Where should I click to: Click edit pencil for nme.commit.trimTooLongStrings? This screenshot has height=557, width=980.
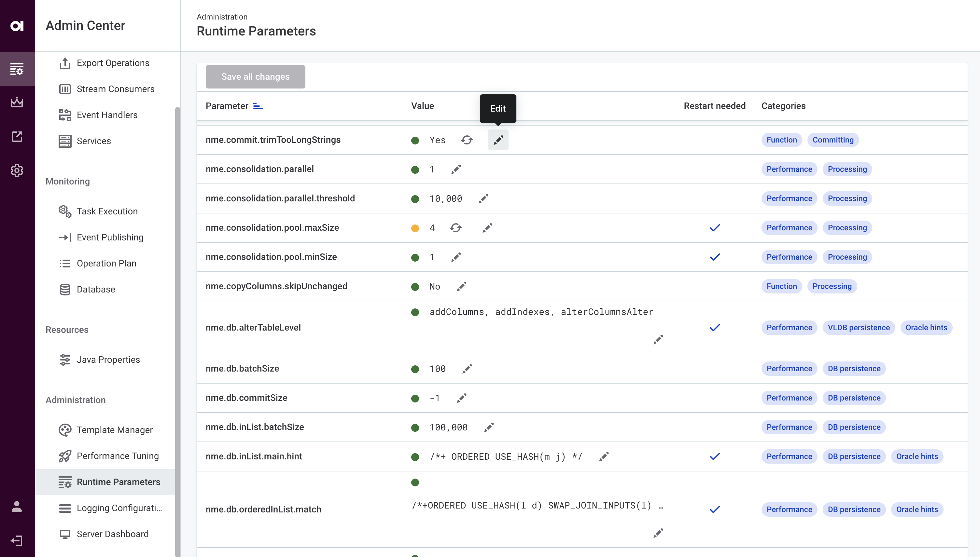498,140
